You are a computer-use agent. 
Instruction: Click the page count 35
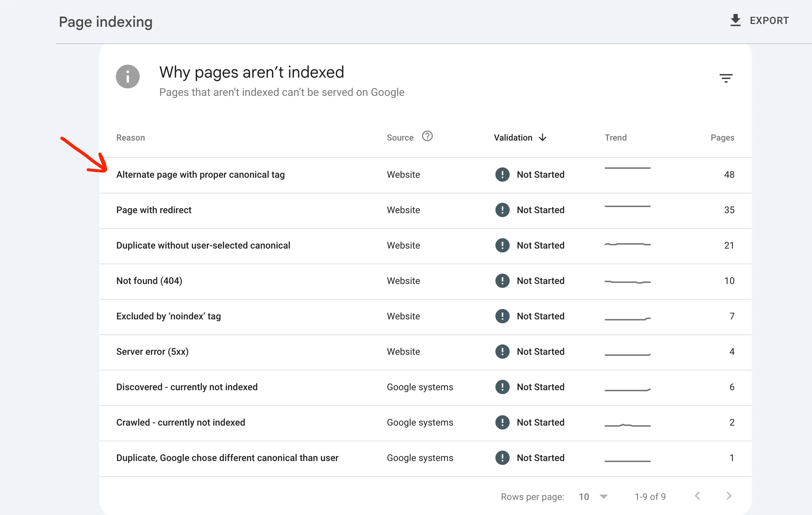[x=729, y=210]
